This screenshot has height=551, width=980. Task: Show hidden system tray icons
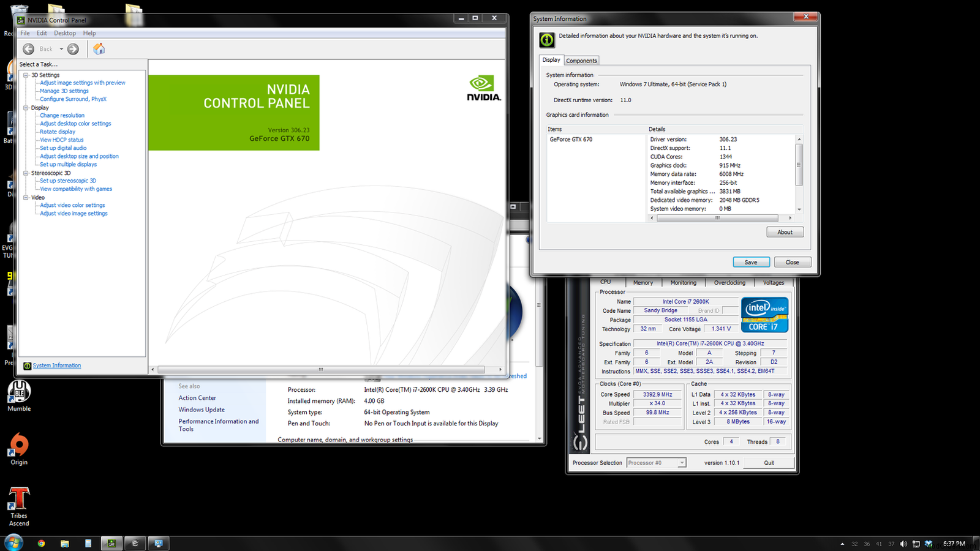point(842,544)
